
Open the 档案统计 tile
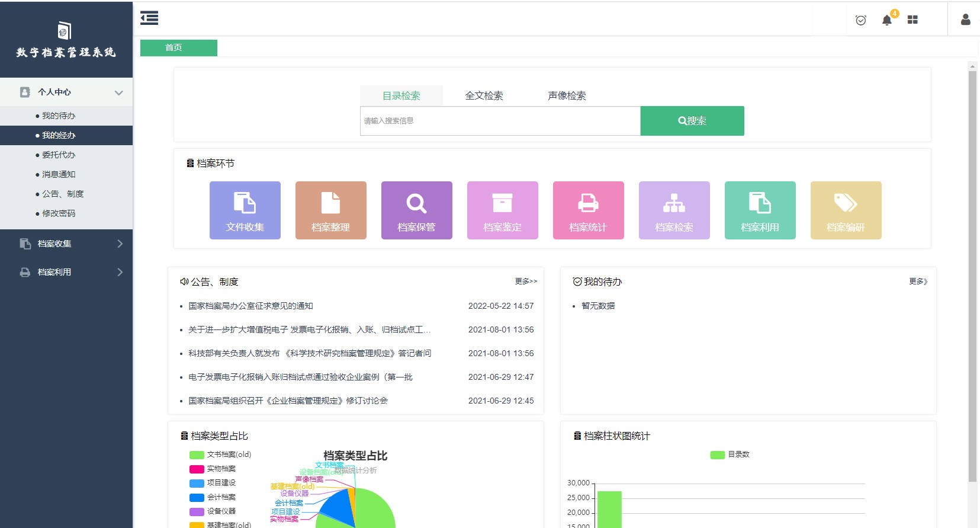[588, 210]
